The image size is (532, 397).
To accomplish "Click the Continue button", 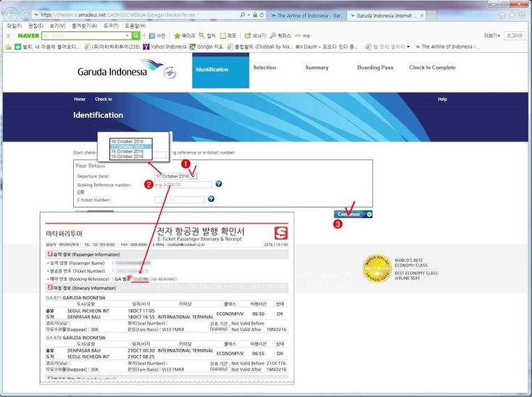I will click(353, 214).
